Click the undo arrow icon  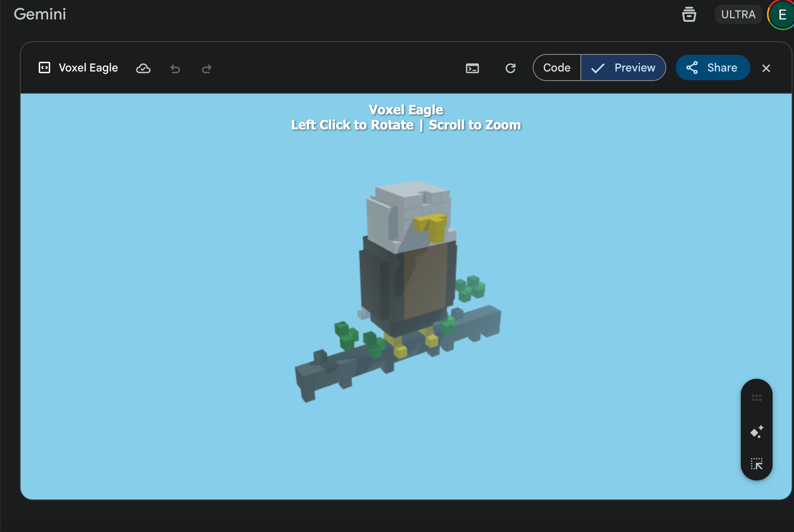pyautogui.click(x=175, y=69)
